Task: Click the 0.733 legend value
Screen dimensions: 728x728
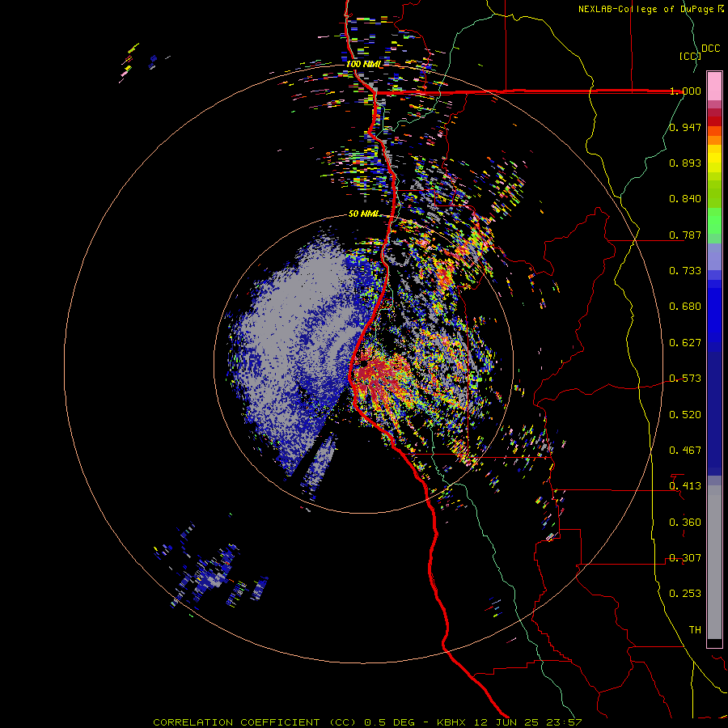Action: (685, 271)
